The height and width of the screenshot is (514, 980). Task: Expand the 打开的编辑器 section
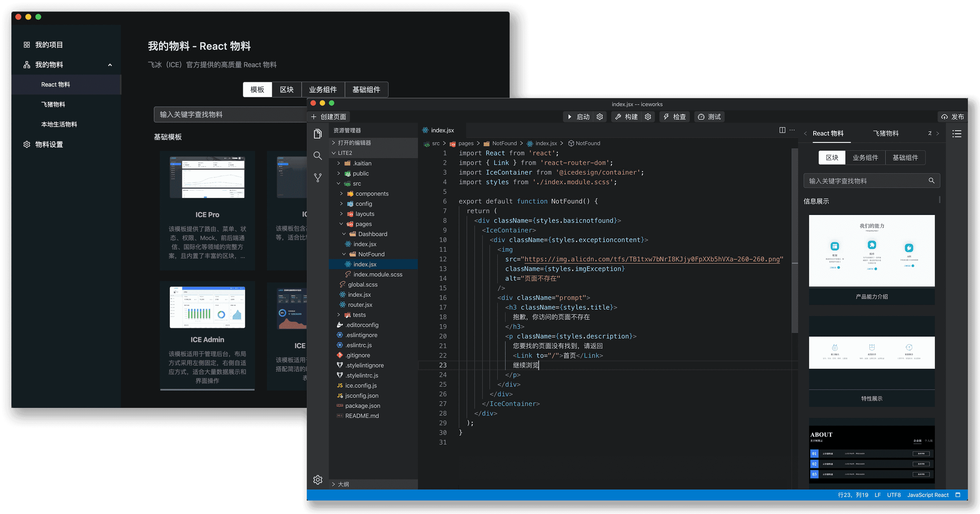(x=373, y=143)
